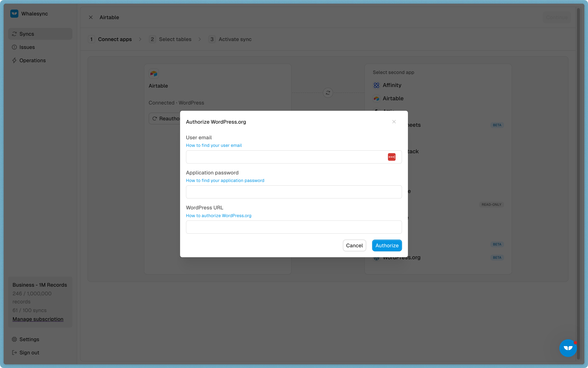
Task: Select step 2 Select tables
Action: click(170, 39)
